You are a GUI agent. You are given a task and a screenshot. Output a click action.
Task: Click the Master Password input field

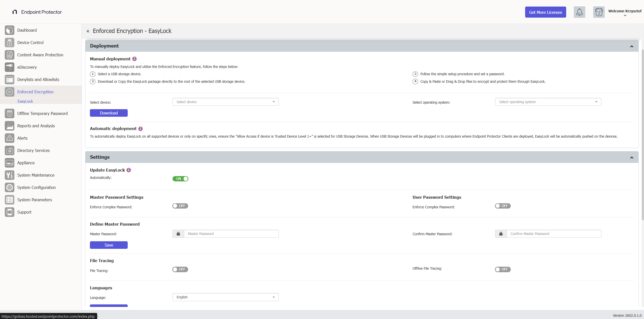click(x=231, y=234)
